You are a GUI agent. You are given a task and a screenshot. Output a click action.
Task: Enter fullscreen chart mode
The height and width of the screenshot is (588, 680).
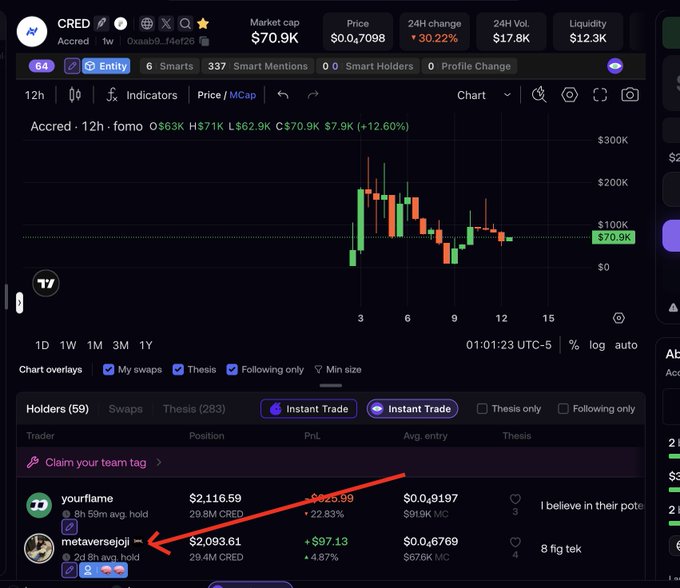tap(600, 95)
